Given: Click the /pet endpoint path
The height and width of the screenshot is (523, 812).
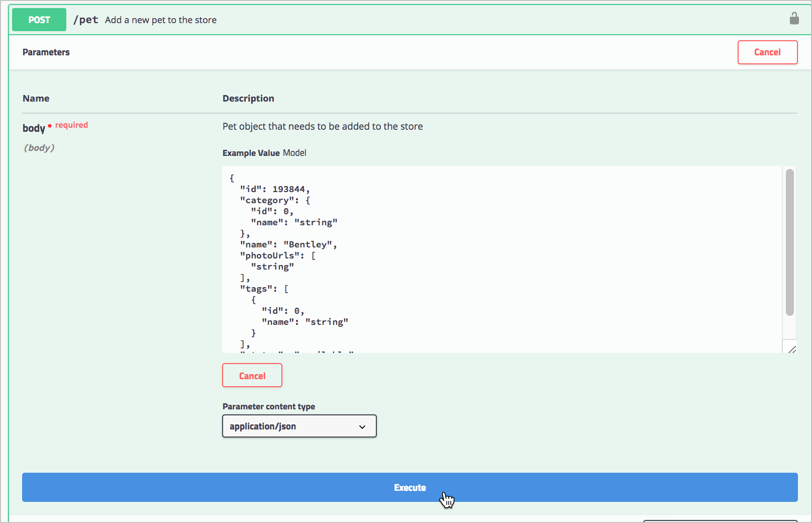Looking at the screenshot, I should pyautogui.click(x=86, y=20).
